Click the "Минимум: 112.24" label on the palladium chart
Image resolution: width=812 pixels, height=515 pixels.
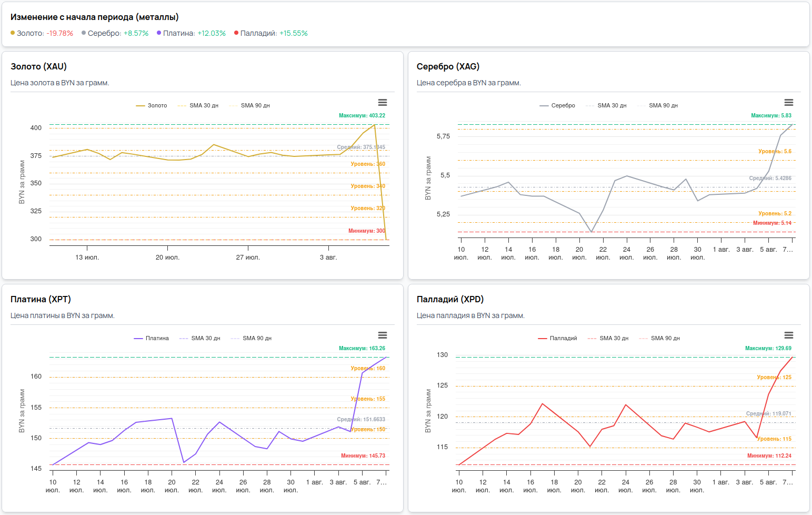(769, 455)
